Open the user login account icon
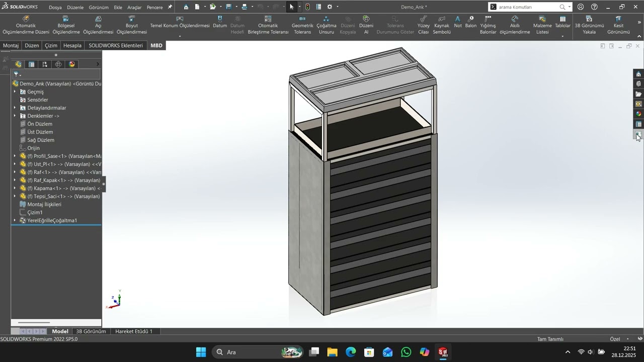This screenshot has width=644, height=362. (x=581, y=7)
